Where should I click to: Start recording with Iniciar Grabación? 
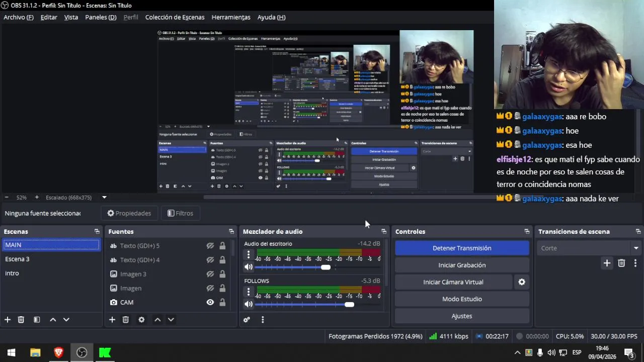point(462,265)
